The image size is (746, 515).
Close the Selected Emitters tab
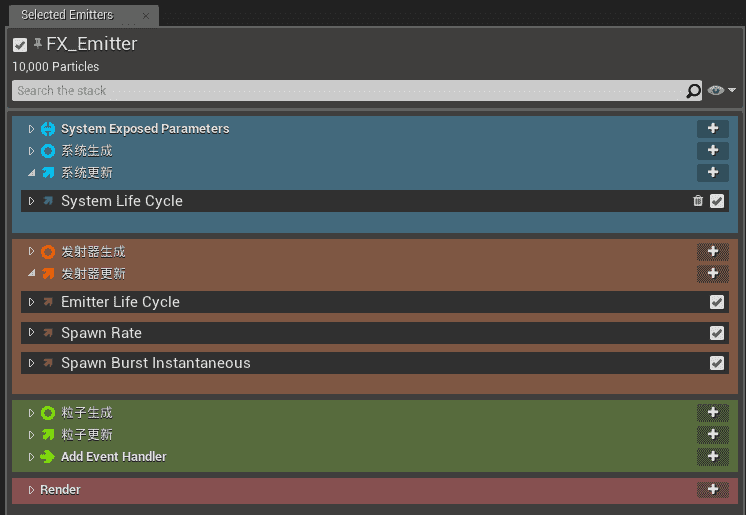tap(145, 16)
